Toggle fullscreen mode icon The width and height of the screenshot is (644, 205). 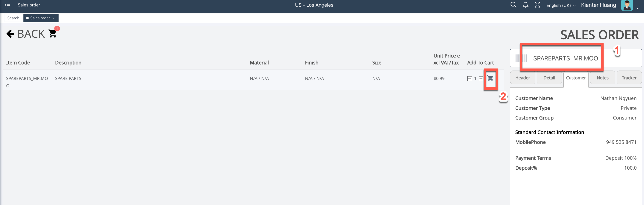537,5
